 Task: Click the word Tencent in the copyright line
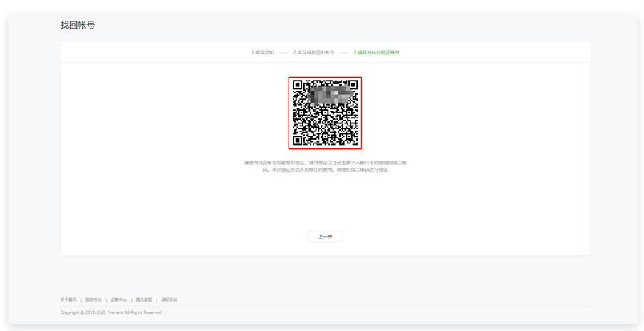point(113,312)
